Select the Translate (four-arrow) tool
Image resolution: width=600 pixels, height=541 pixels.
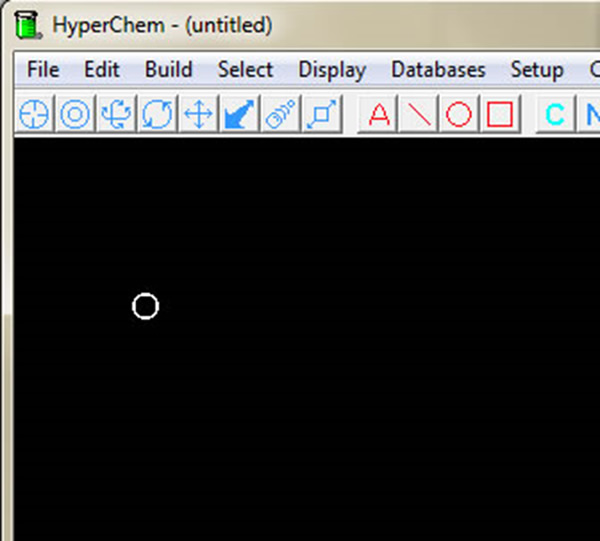(x=198, y=115)
